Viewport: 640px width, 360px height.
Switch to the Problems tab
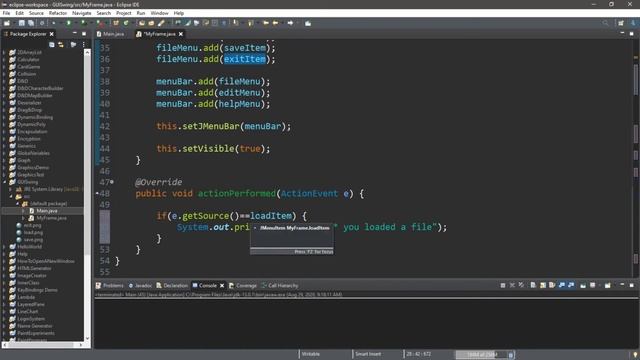pyautogui.click(x=109, y=285)
